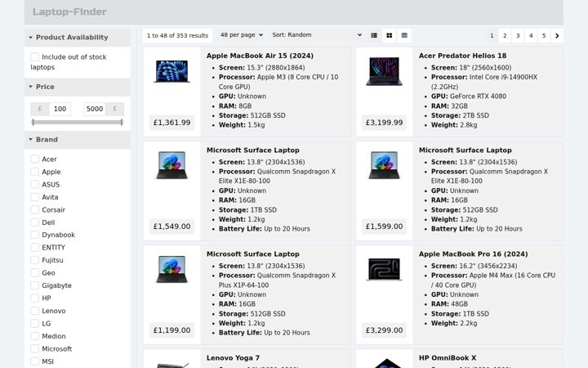Tick the HP brand checkbox

point(34,298)
